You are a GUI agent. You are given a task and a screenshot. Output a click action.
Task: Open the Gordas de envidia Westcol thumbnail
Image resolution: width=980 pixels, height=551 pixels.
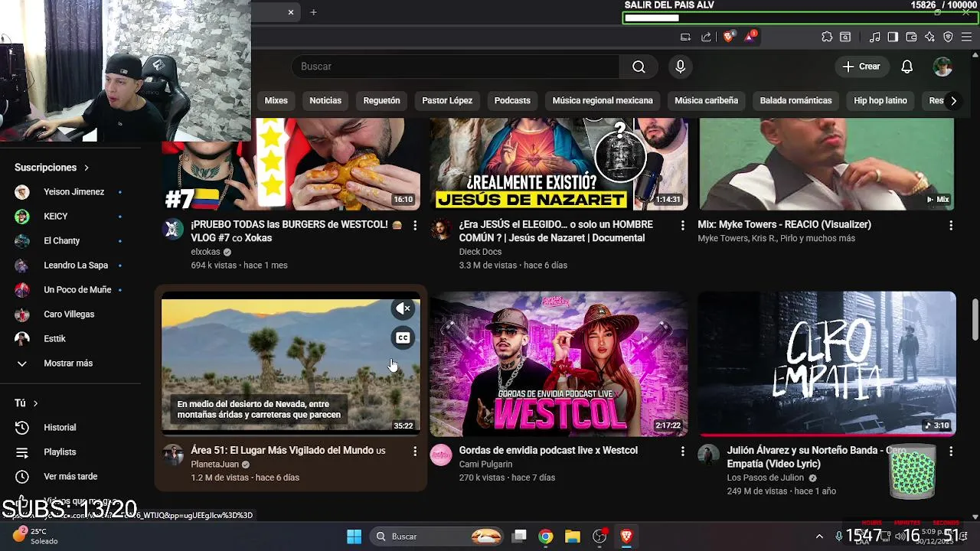(559, 364)
